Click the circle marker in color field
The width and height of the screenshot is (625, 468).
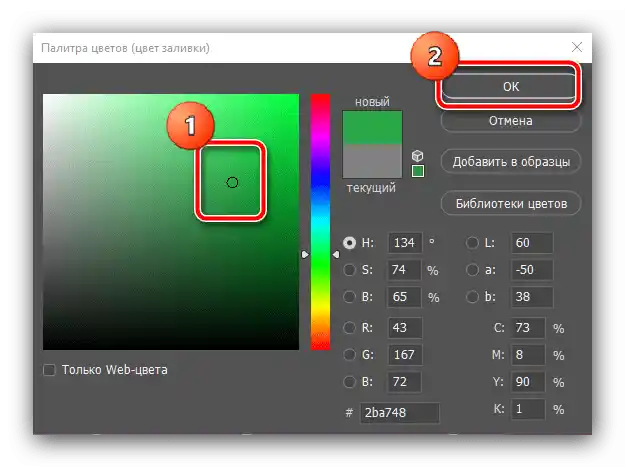232,183
